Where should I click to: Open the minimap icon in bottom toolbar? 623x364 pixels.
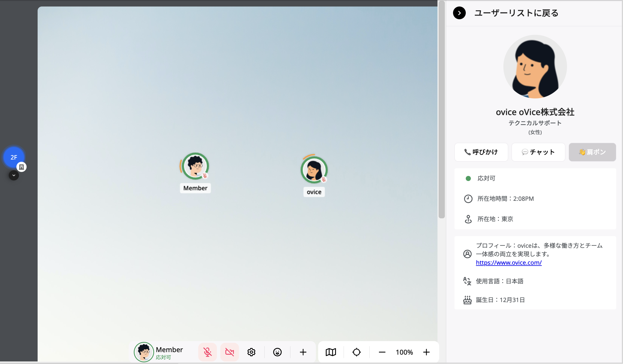330,352
